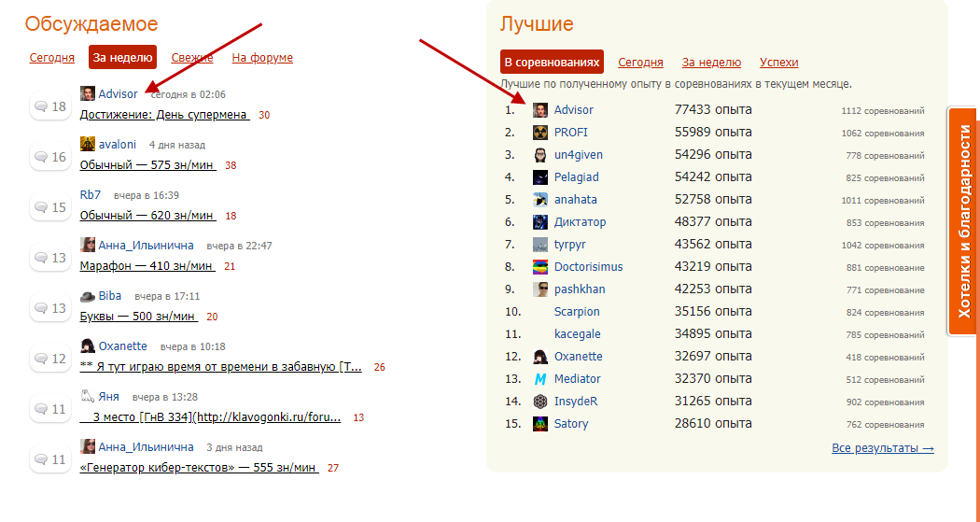Click the Обсуждаемое section heading

91,23
